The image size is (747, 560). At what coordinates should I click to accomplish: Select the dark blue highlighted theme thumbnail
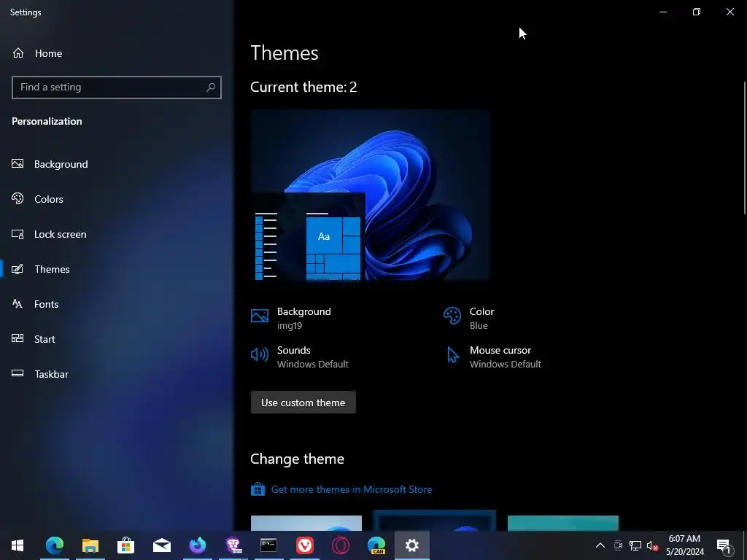click(x=435, y=521)
